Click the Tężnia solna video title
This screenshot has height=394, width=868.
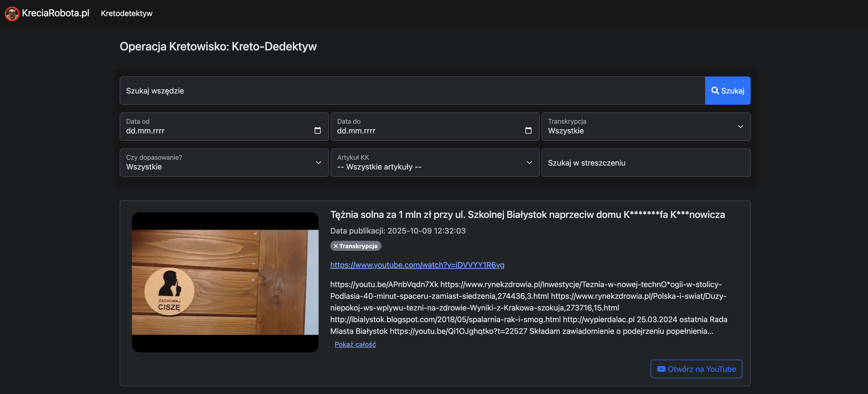click(527, 215)
